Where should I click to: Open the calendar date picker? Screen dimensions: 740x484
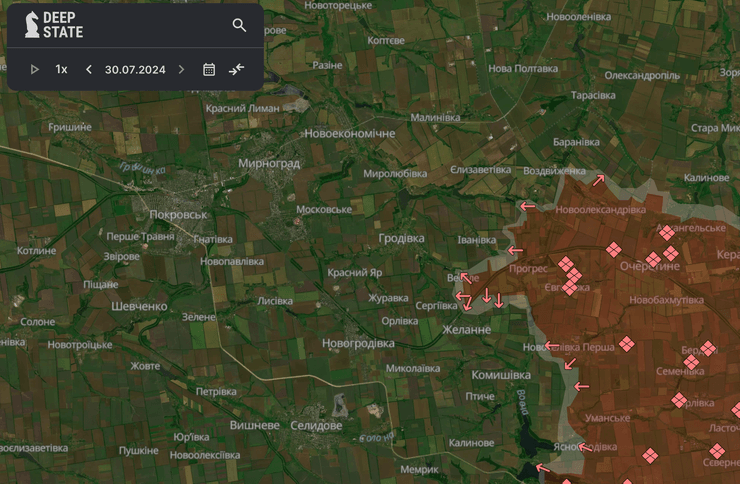point(209,69)
